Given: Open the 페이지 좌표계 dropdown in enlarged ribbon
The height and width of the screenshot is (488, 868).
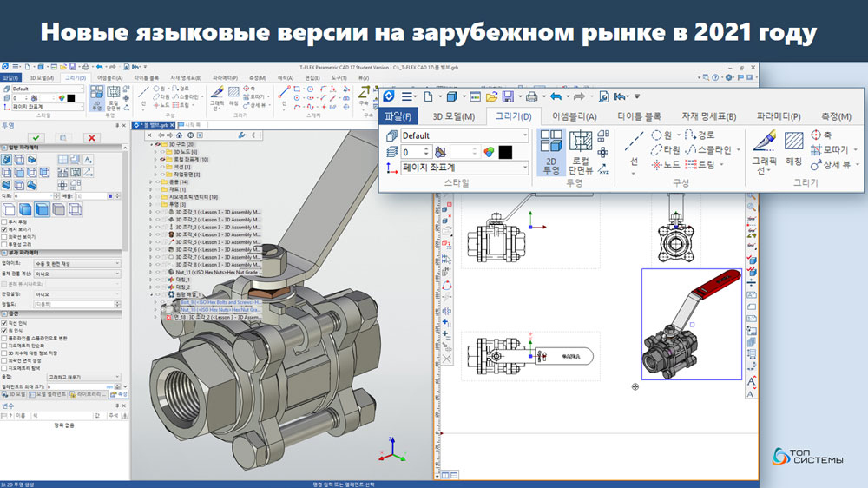Looking at the screenshot, I should click(464, 168).
